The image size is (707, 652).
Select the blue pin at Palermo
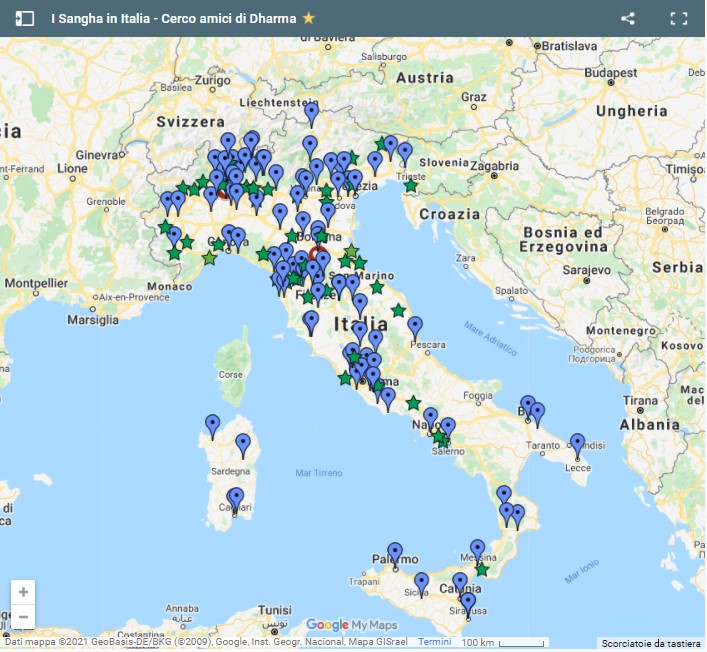(395, 555)
